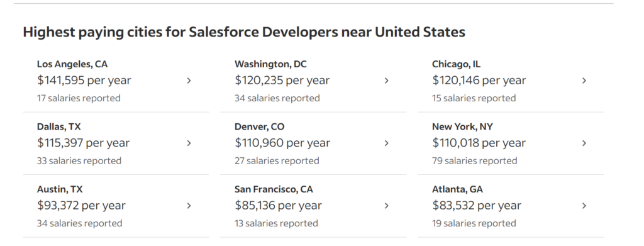Open New York, NY chevron arrow
Screen dimensions: 644x246
tap(584, 143)
